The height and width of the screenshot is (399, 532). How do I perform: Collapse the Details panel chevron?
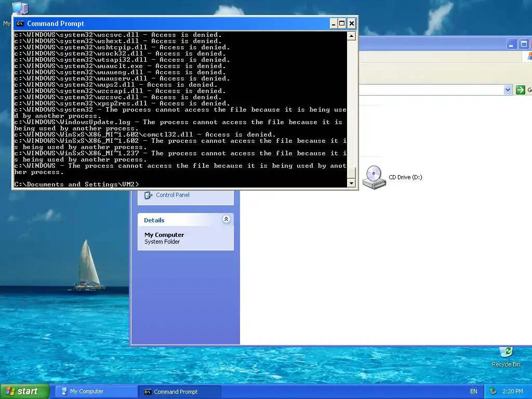tap(227, 219)
